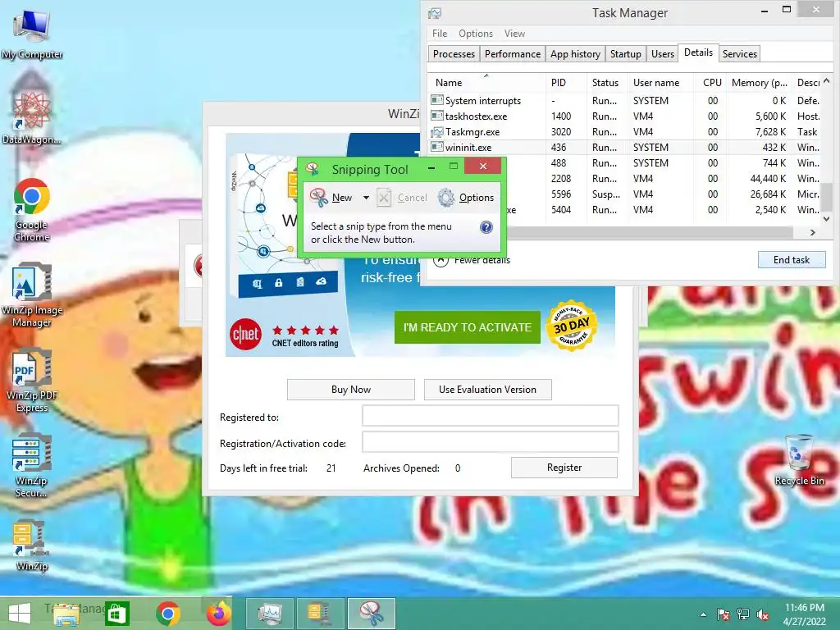
Task: Click the 30 day guarantee badge
Action: pyautogui.click(x=572, y=326)
